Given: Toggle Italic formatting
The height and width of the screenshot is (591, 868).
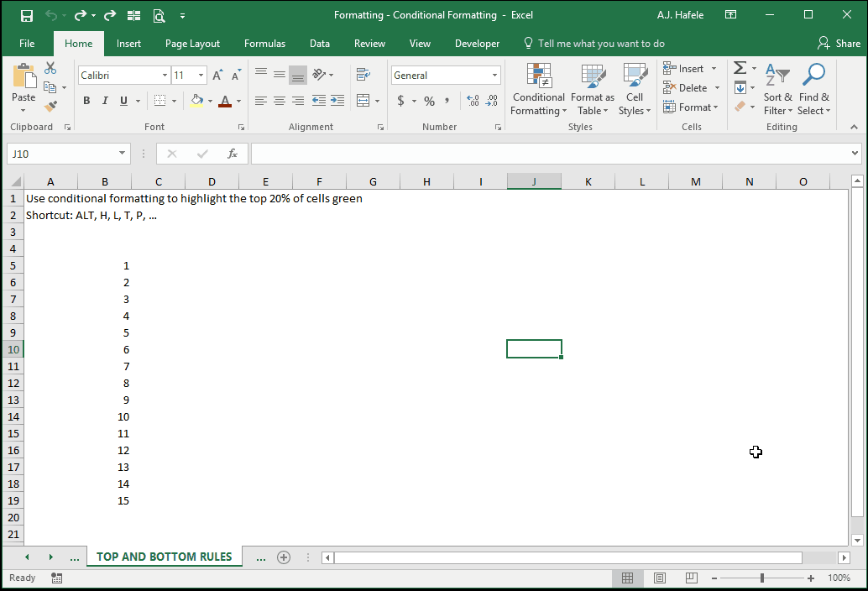Looking at the screenshot, I should tap(105, 101).
